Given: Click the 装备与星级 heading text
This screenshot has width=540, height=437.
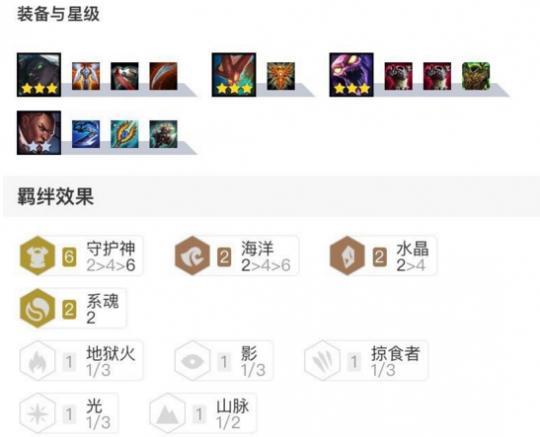Looking at the screenshot, I should click(x=58, y=14).
